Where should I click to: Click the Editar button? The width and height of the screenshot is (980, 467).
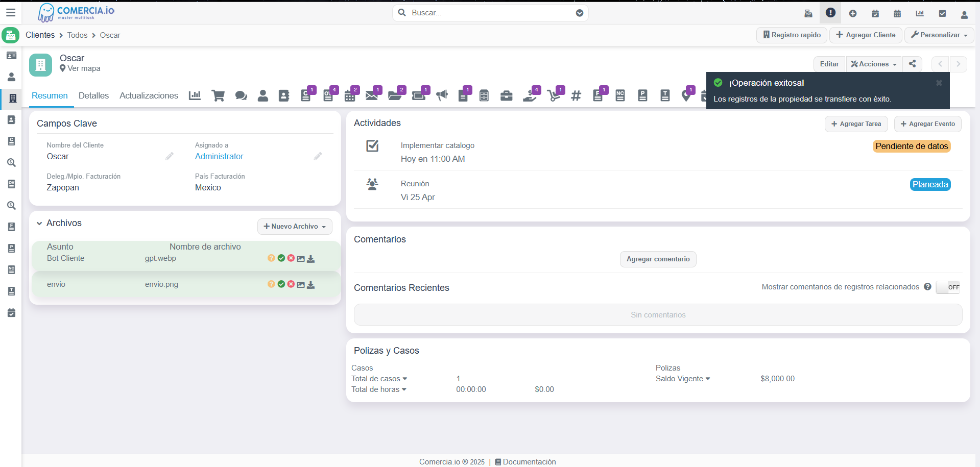click(x=829, y=64)
